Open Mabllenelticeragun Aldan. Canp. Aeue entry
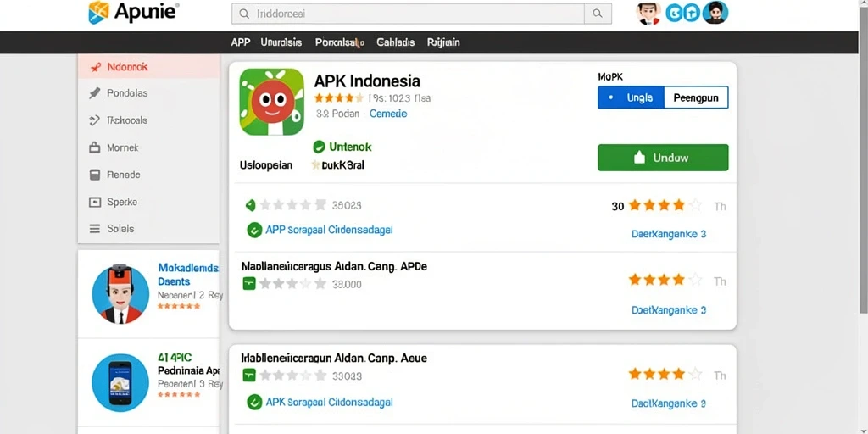868x434 pixels. click(x=334, y=359)
